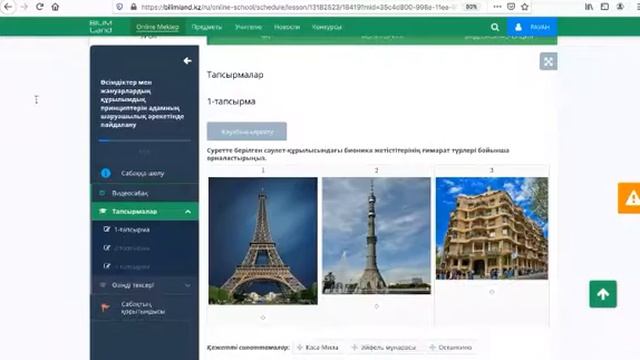Image resolution: width=640 pixels, height=360 pixels.
Task: Open the browser library icon
Action: pos(589,7)
